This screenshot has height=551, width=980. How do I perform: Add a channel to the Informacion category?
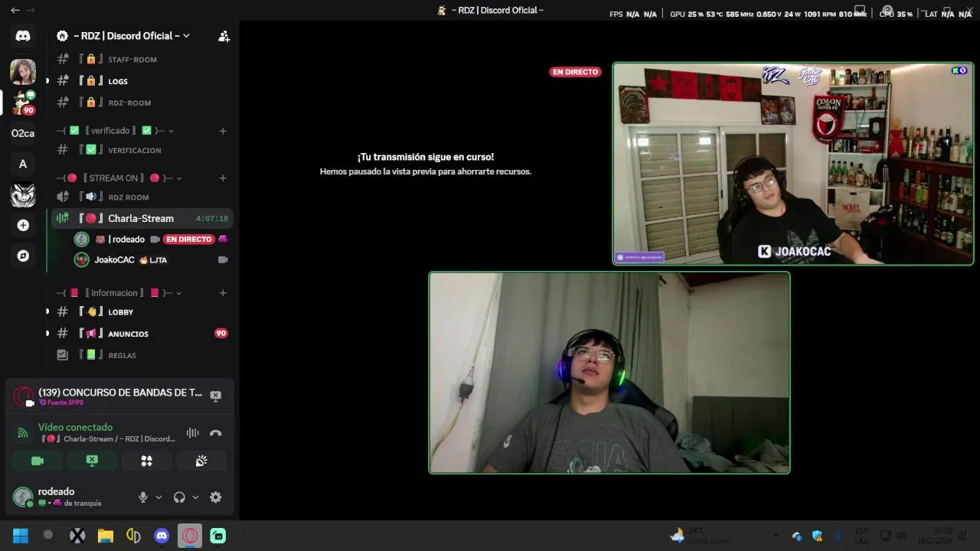[x=223, y=293]
